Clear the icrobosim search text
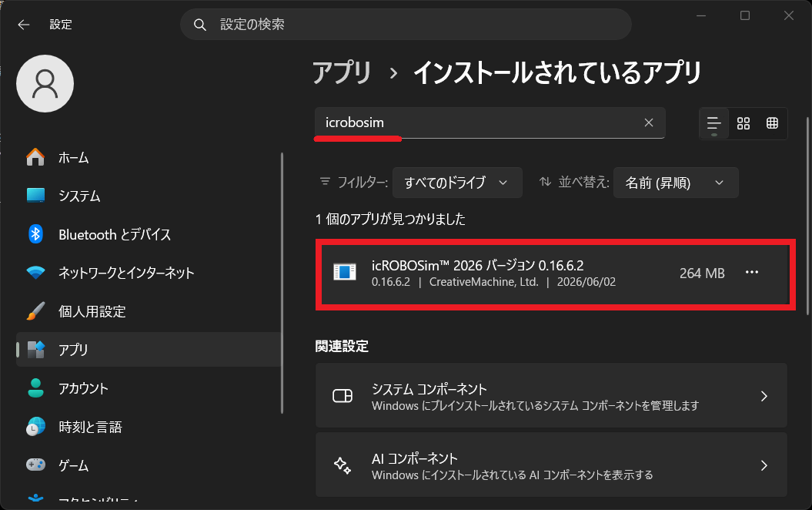The image size is (812, 510). (648, 122)
